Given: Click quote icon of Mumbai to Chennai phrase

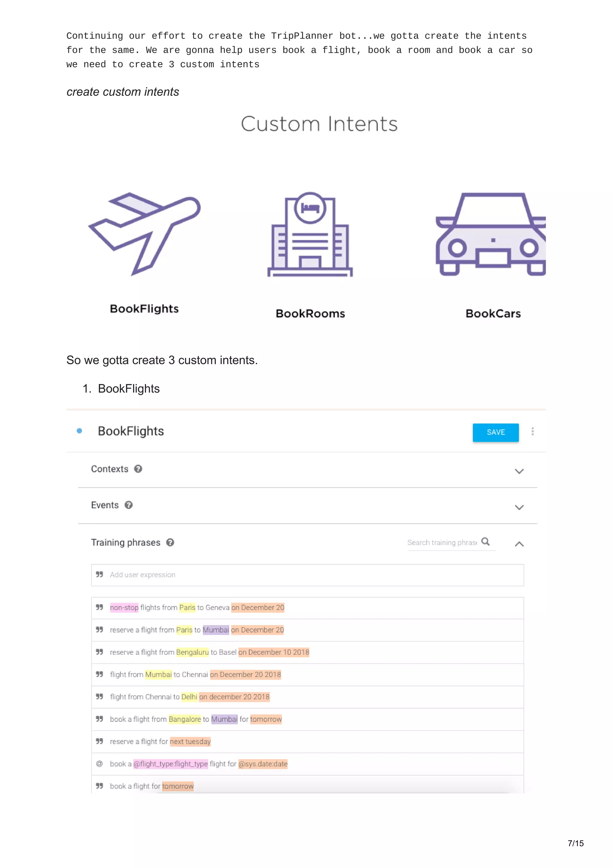Looking at the screenshot, I should point(100,674).
